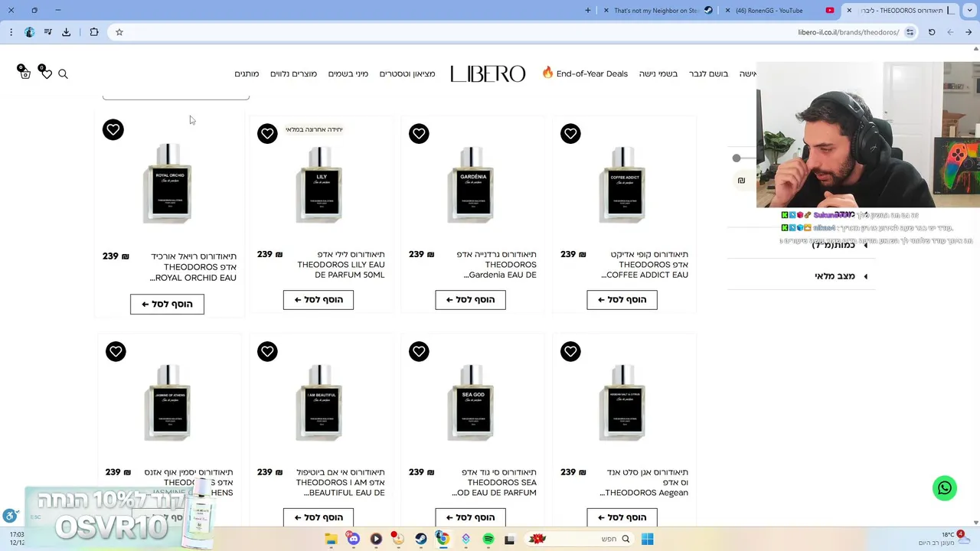Open בושם לגבר menu
The width and height of the screenshot is (980, 551).
click(x=708, y=73)
